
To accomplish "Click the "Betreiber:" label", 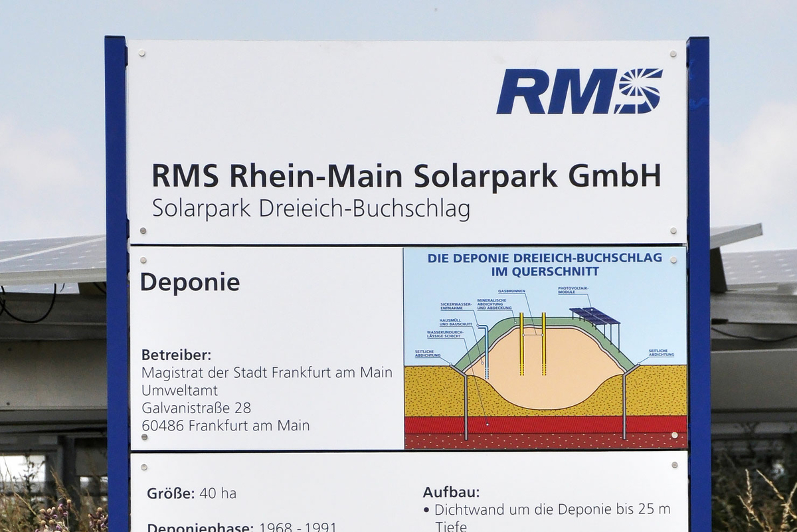I will (176, 355).
